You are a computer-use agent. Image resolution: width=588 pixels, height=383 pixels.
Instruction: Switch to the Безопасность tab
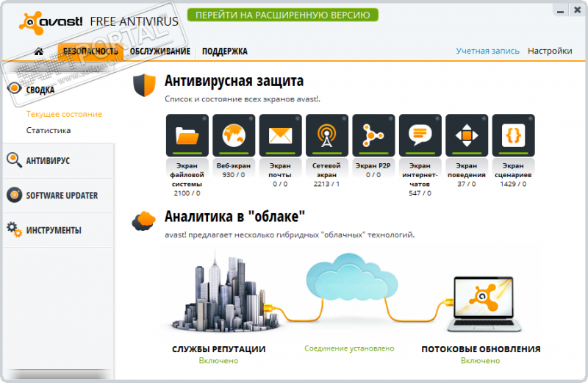click(90, 51)
